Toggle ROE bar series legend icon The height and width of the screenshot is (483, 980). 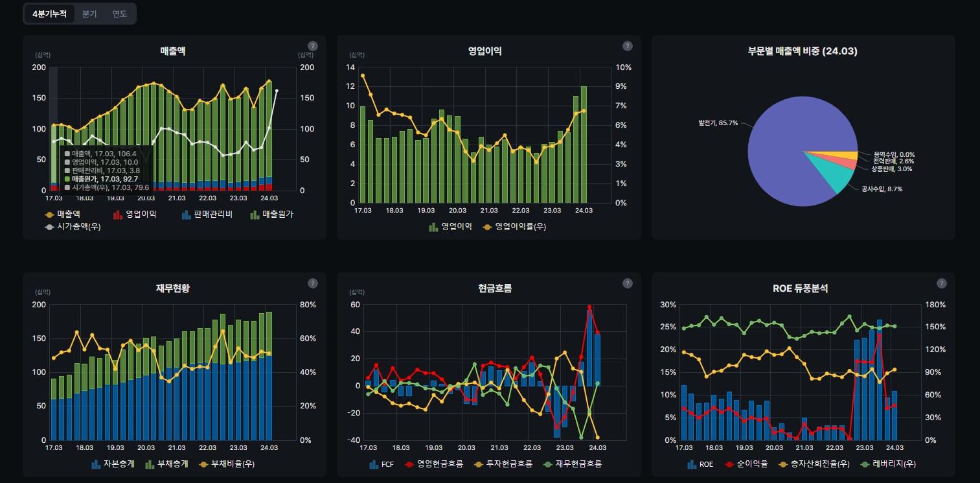tap(692, 464)
